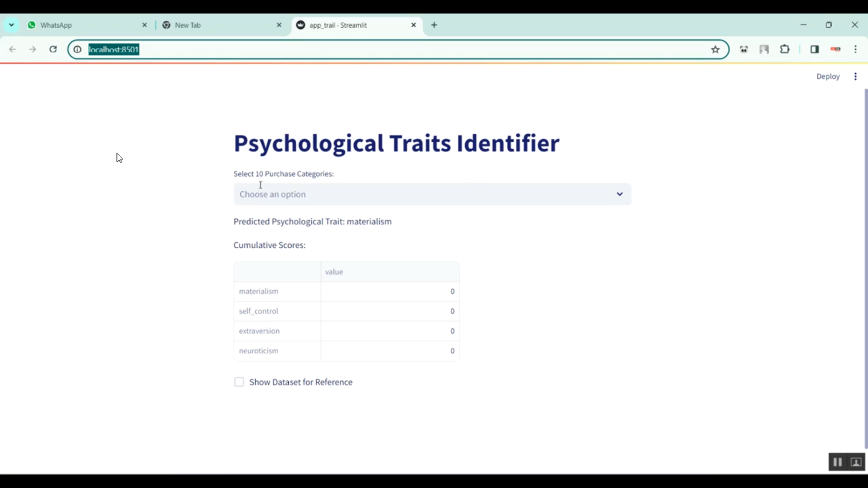The width and height of the screenshot is (868, 488).
Task: Click the Deploy button
Action: [827, 76]
